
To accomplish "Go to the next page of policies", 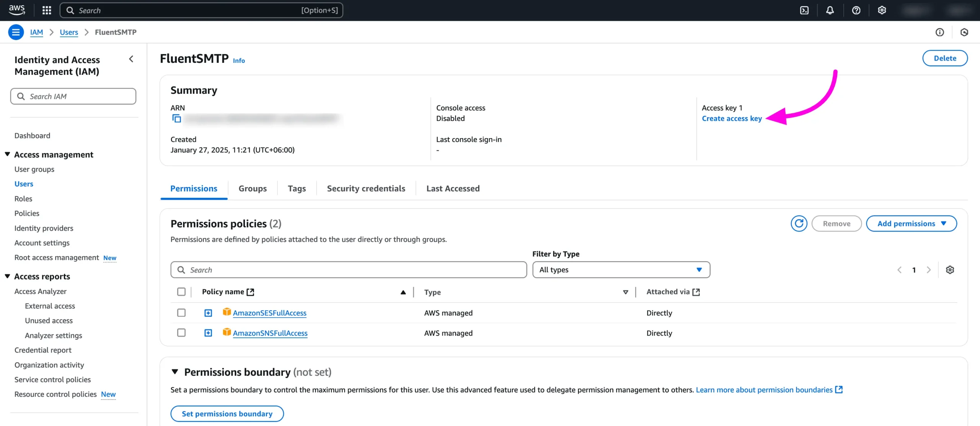I will 928,270.
